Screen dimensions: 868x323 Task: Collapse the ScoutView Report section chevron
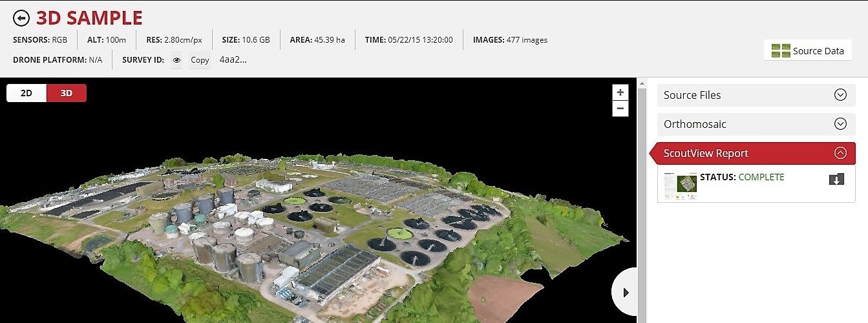pos(840,153)
